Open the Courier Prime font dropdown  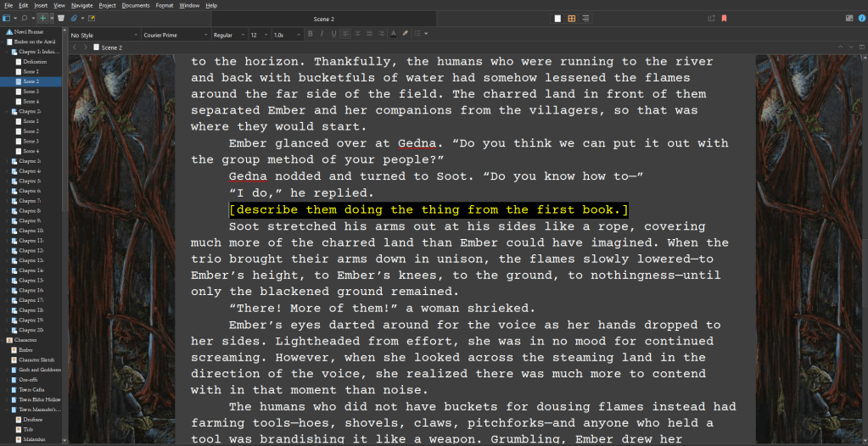coord(174,35)
